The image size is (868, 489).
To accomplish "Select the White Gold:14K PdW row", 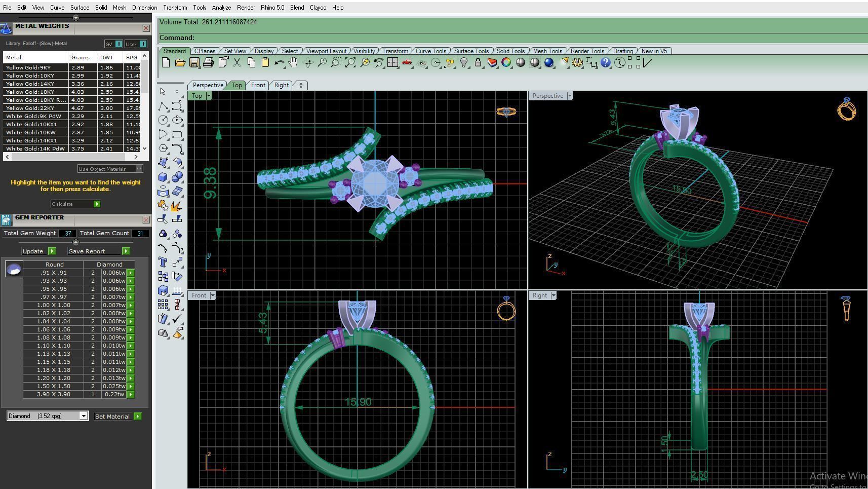I will [x=72, y=148].
